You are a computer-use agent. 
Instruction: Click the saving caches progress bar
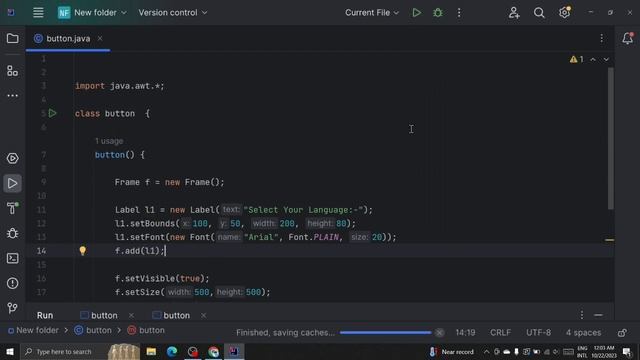click(385, 333)
